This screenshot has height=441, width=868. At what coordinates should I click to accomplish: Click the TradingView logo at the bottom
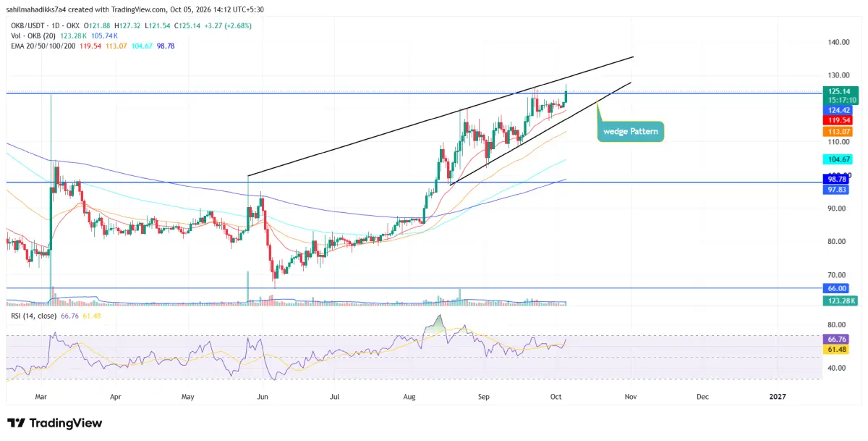pyautogui.click(x=55, y=423)
